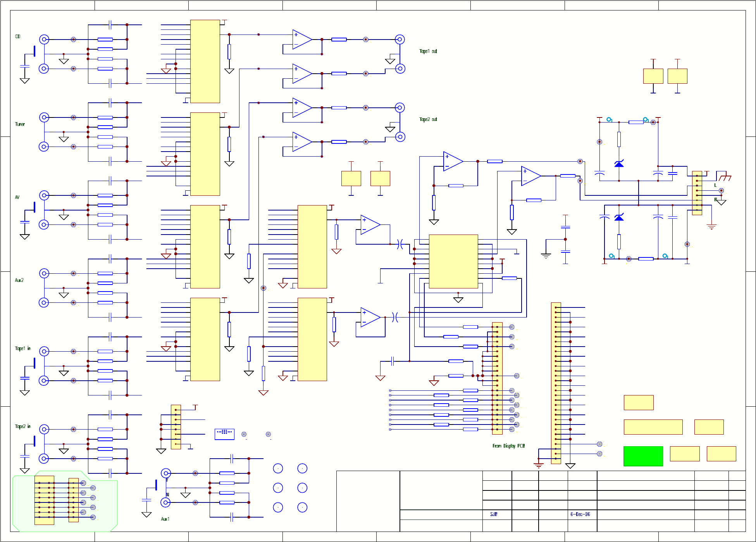756x542 pixels.
Task: Select the yellow connector labeled From Display PCB
Action: [x=497, y=378]
